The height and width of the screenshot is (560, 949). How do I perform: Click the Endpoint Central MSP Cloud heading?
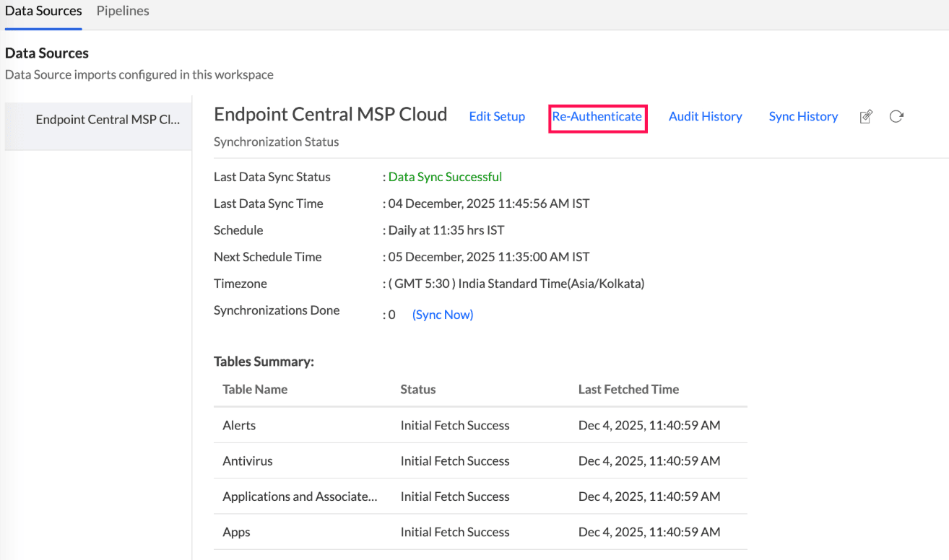point(331,115)
